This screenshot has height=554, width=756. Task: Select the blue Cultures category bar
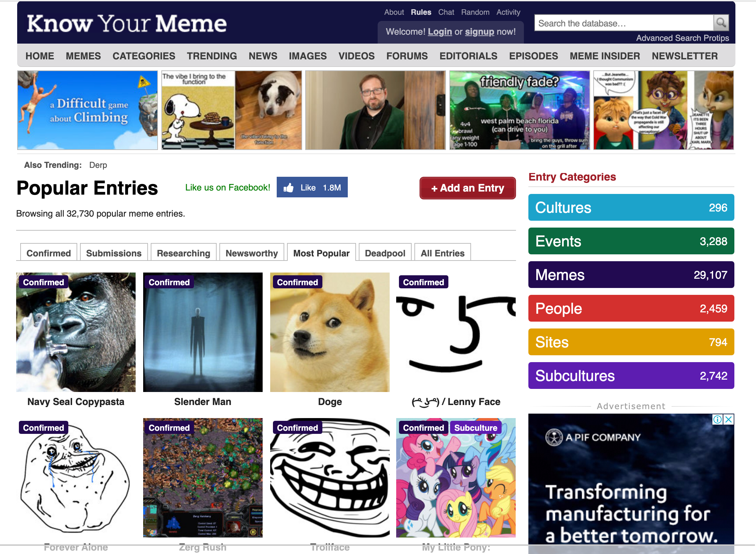pos(631,207)
